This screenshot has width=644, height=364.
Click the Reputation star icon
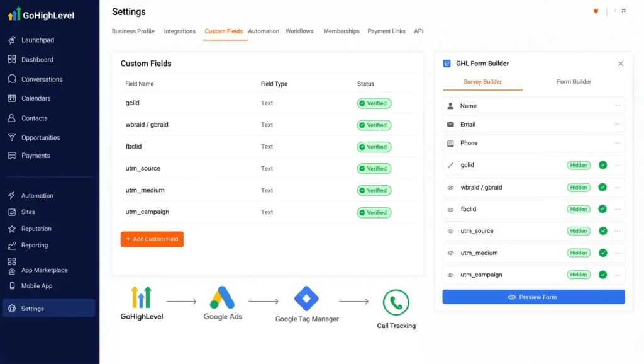click(x=12, y=229)
